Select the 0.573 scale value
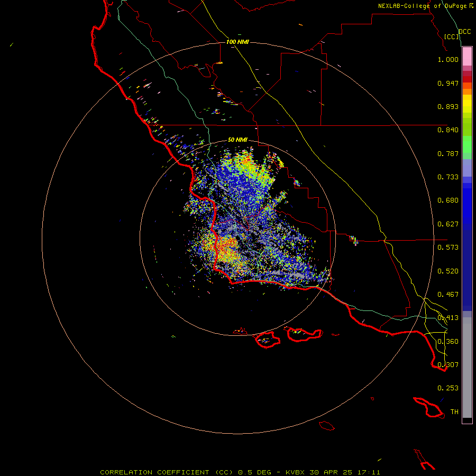This screenshot has width=476, height=476. 448,248
